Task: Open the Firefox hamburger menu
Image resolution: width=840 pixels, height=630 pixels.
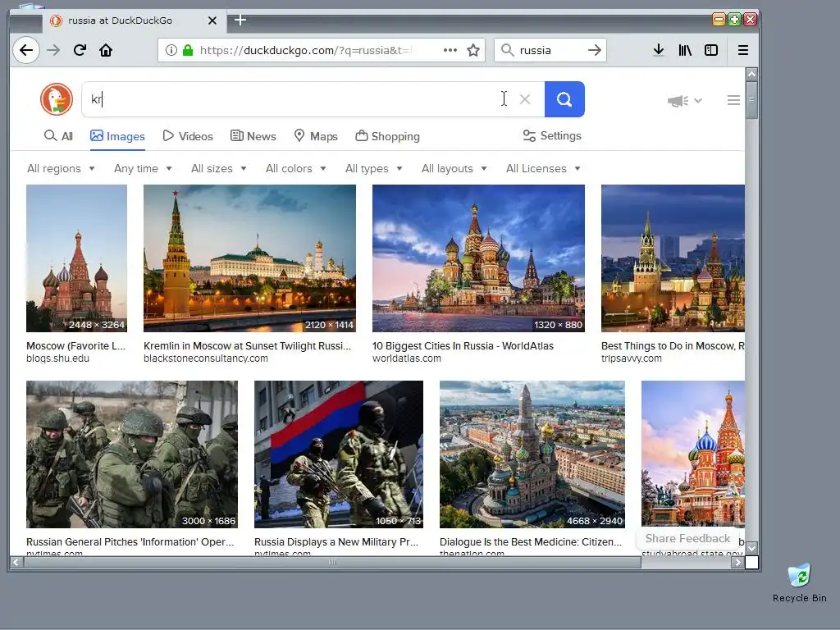Action: (743, 50)
